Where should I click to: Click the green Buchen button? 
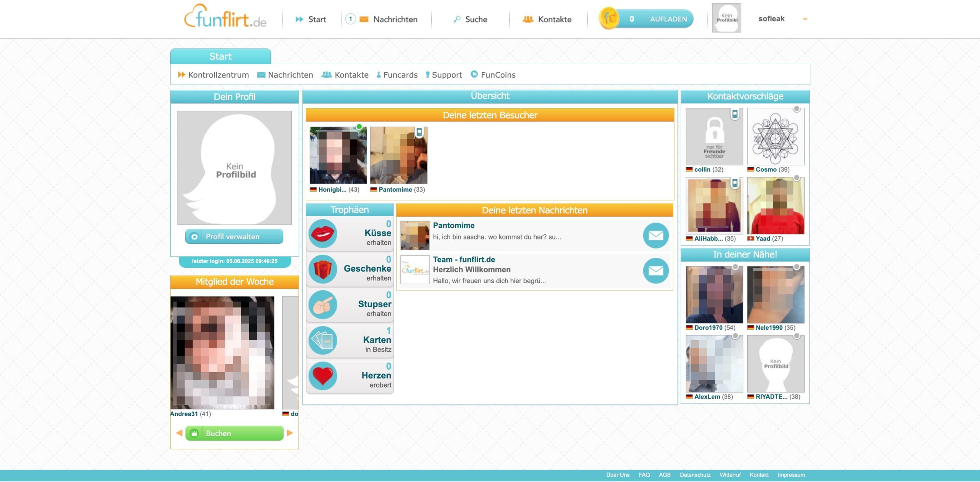234,433
